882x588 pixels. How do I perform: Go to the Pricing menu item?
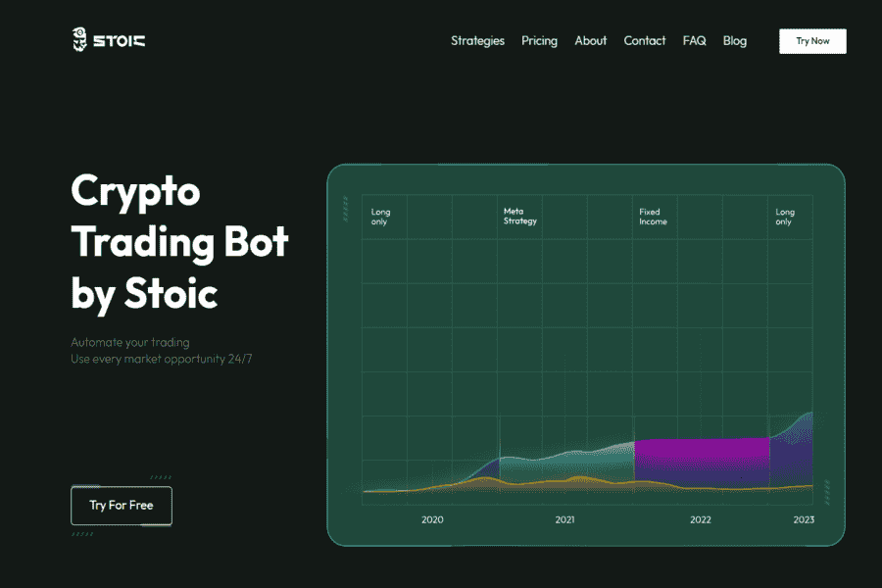click(539, 41)
